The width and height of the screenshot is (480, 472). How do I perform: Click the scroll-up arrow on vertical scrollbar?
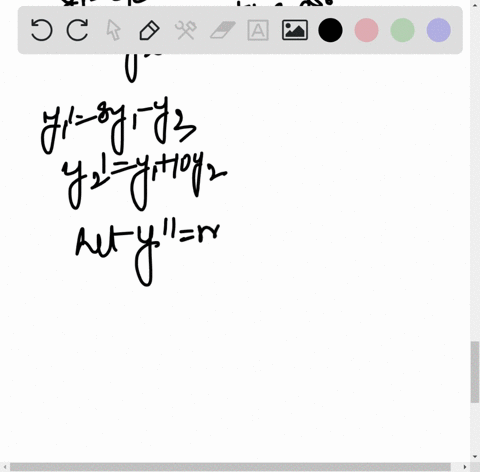(475, 5)
